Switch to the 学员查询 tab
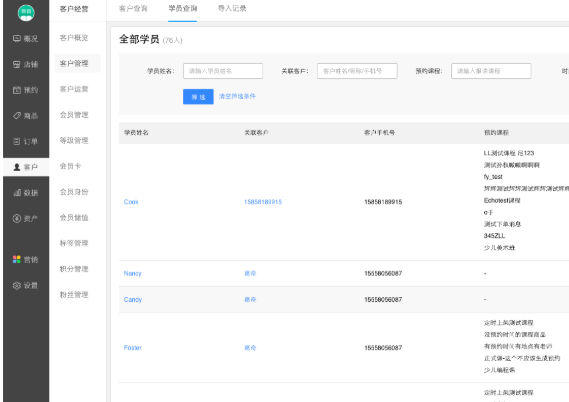The height and width of the screenshot is (402, 569). pos(183,8)
